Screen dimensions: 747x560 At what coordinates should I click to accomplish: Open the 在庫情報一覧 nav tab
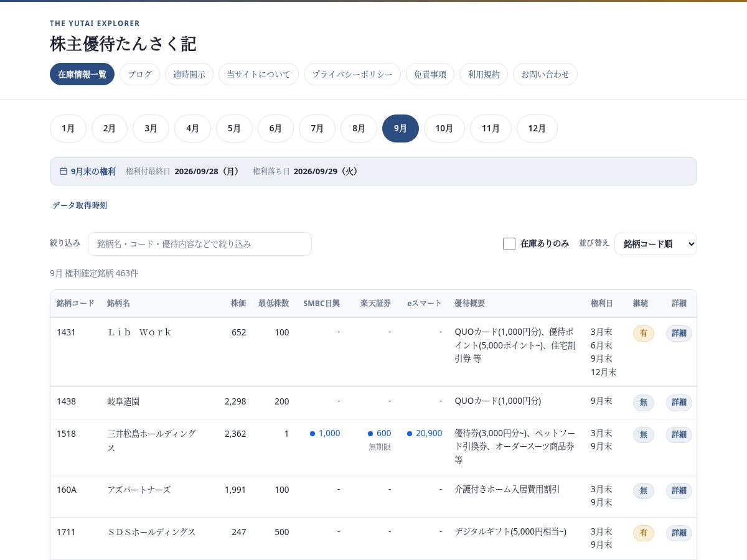tap(82, 74)
